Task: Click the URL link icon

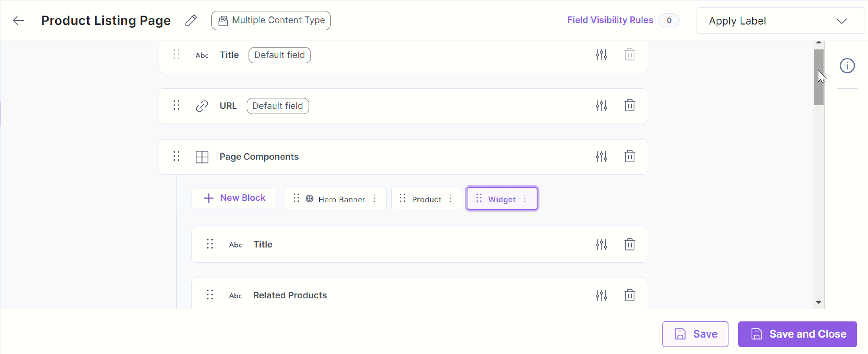Action: pos(202,106)
